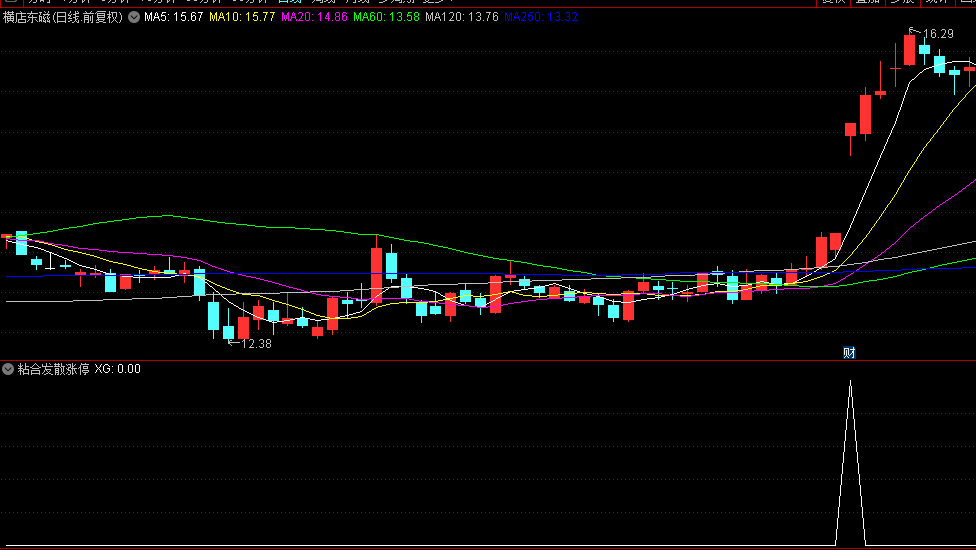Click the white signal spike in indicator panel

850,463
